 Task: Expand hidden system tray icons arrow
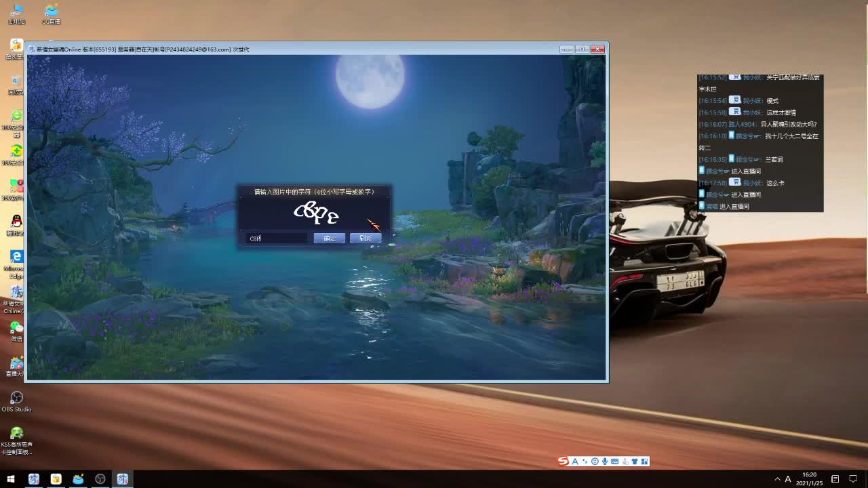tap(777, 479)
